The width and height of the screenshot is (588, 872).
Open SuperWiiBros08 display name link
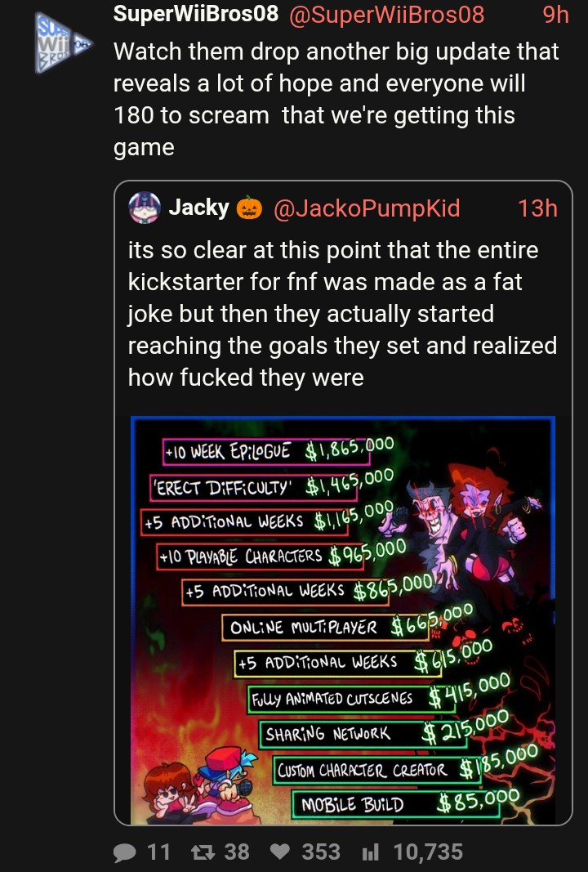196,14
